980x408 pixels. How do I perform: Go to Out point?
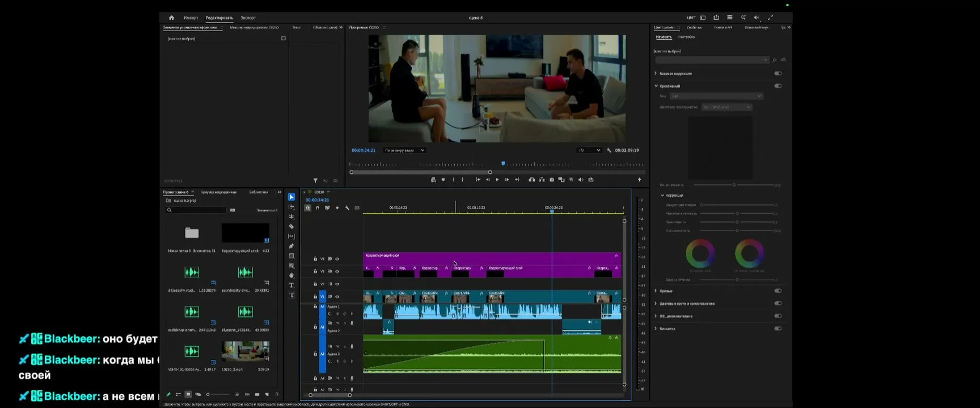[517, 180]
